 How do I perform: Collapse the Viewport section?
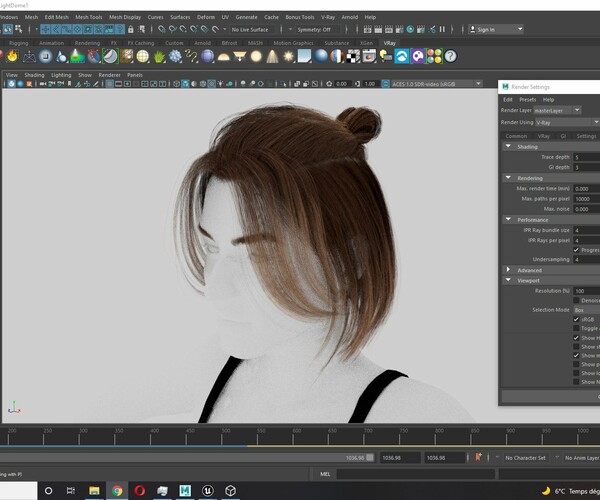point(508,280)
